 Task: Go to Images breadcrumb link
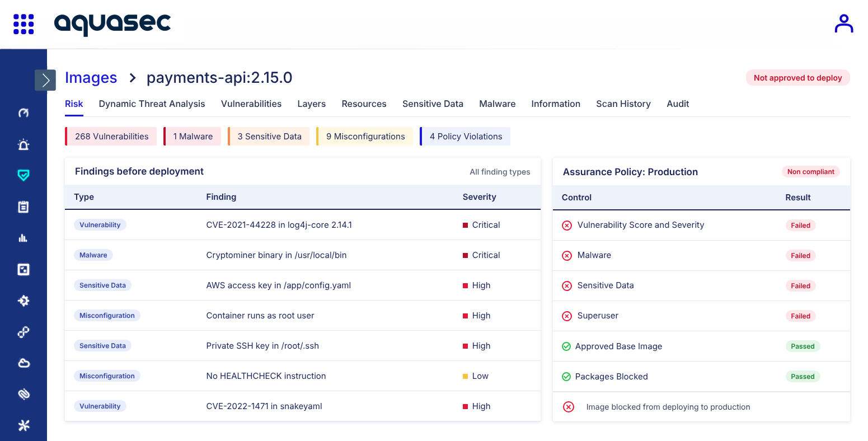click(91, 78)
